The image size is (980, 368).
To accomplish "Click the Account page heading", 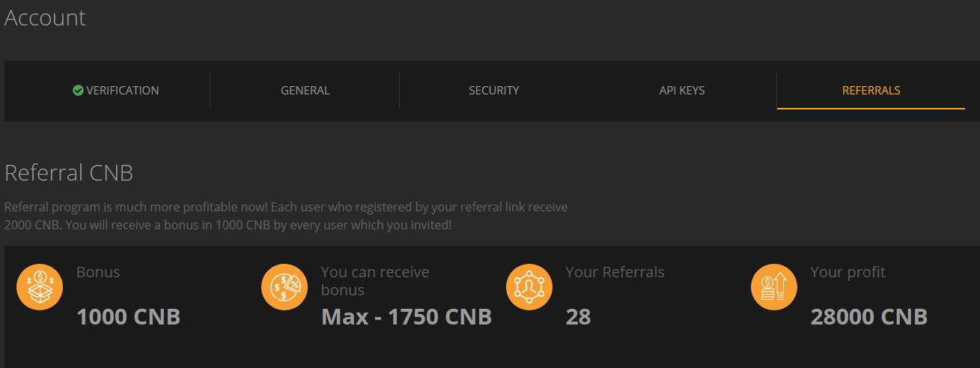I will tap(45, 18).
